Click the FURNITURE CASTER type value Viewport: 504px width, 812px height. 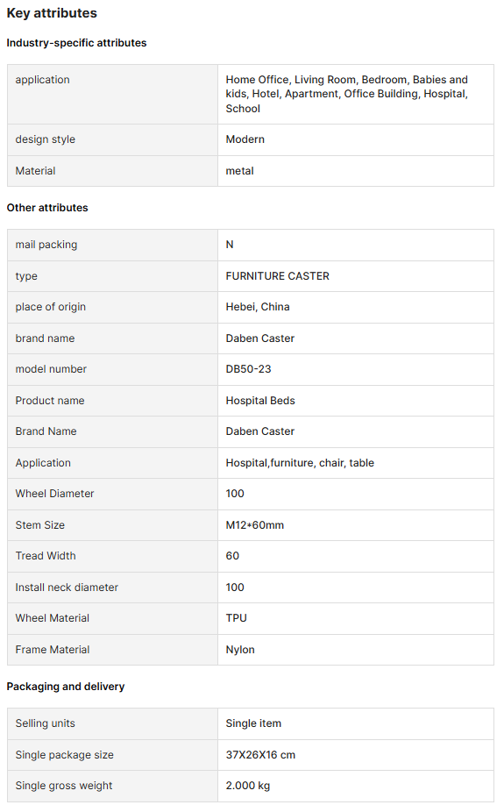tap(277, 276)
